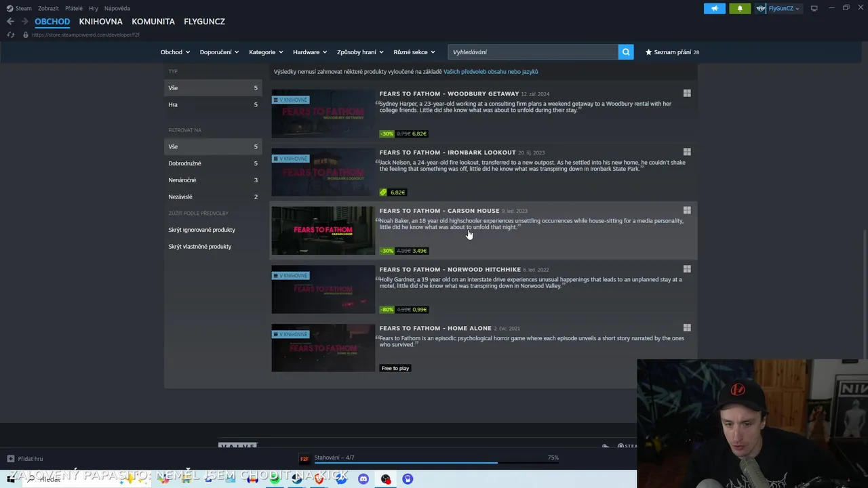Click the green coupon tag on Ironbark Lookout

coord(383,192)
